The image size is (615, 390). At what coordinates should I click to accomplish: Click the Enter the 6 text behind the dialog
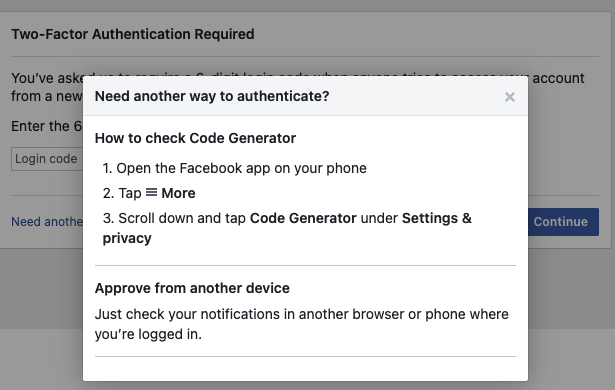46,126
